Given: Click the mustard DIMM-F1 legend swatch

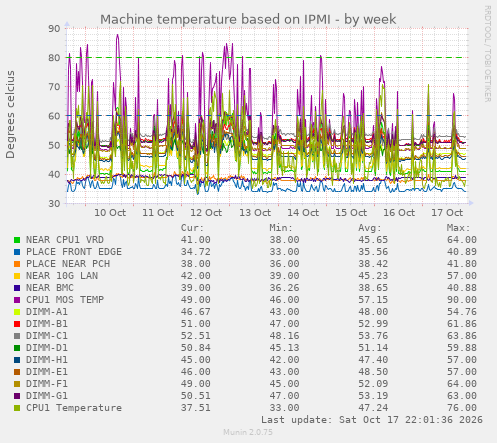Looking at the screenshot, I should click(x=17, y=384).
